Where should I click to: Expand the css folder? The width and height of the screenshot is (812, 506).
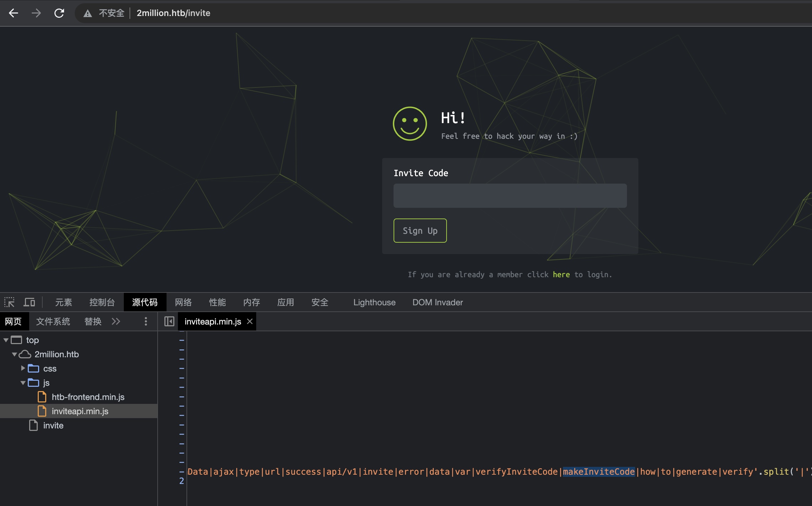(23, 368)
